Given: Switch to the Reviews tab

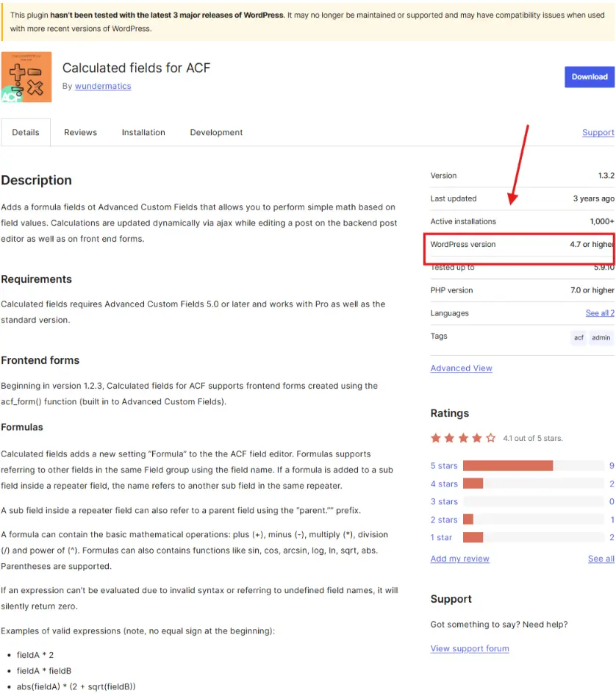Looking at the screenshot, I should (80, 132).
